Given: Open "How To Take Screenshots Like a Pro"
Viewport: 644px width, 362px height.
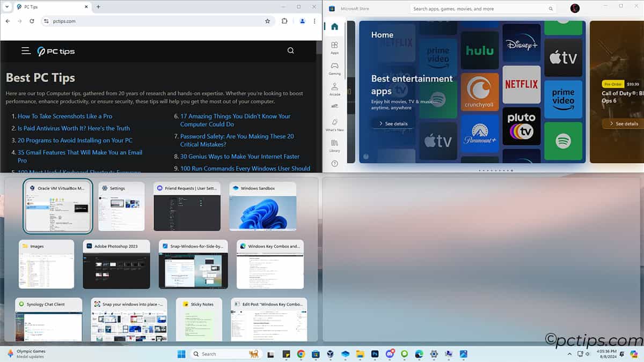Looking at the screenshot, I should click(65, 116).
